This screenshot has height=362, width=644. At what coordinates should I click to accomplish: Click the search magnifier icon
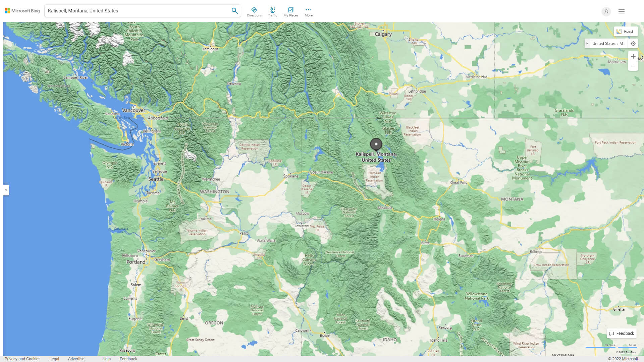(234, 10)
